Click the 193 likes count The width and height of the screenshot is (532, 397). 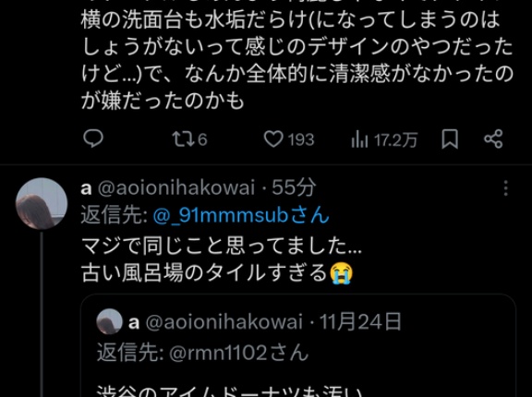301,139
